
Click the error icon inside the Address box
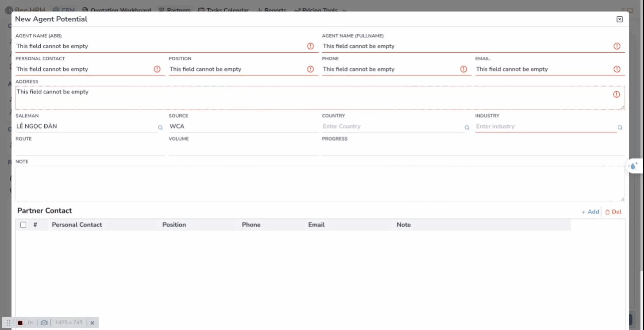(x=616, y=94)
